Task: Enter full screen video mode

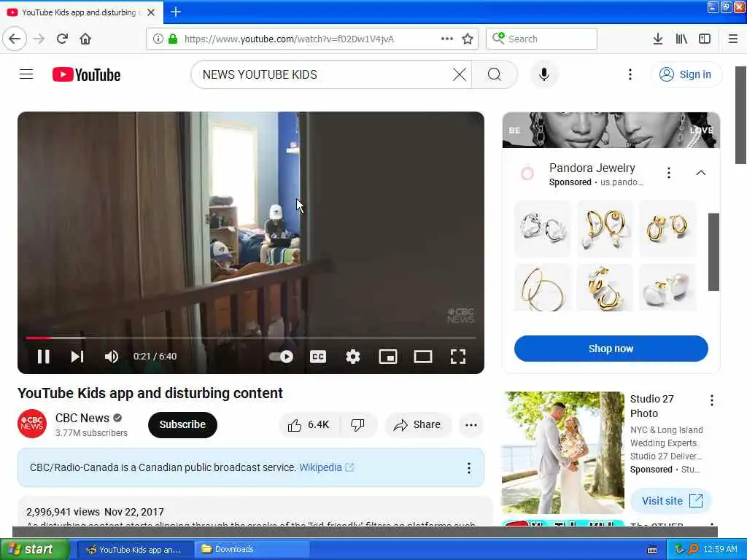Action: [458, 357]
